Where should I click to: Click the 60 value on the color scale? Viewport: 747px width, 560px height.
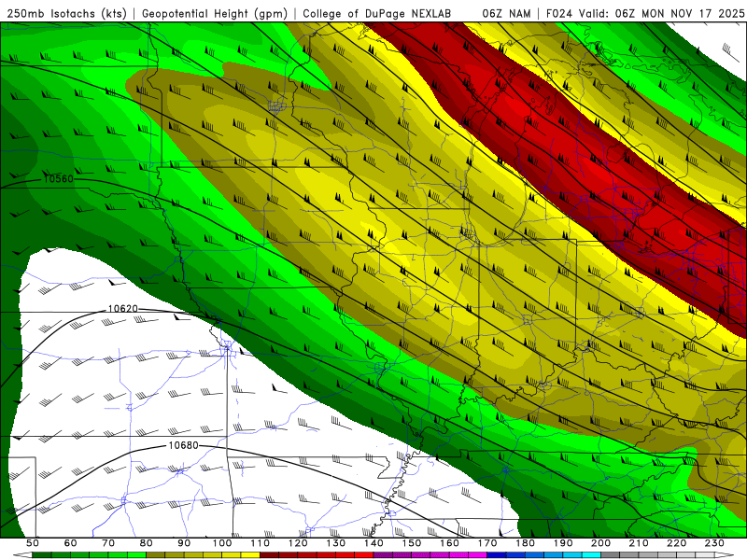click(71, 543)
